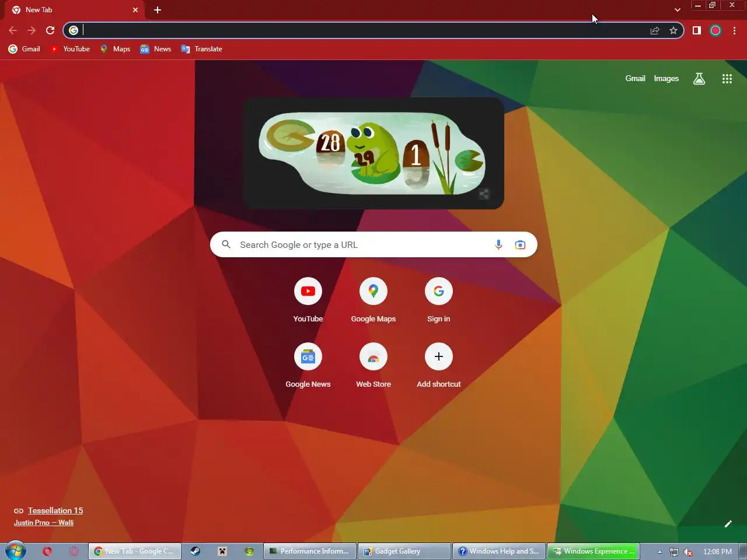Click the Google Doodle frog image

[373, 153]
